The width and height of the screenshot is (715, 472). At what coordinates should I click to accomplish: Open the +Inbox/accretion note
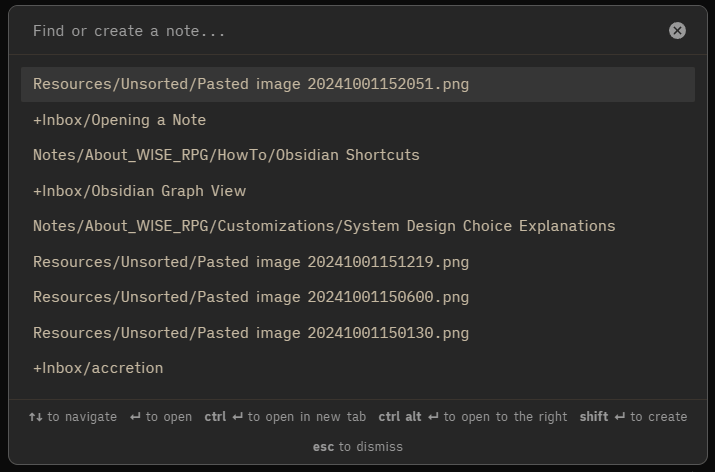(98, 368)
